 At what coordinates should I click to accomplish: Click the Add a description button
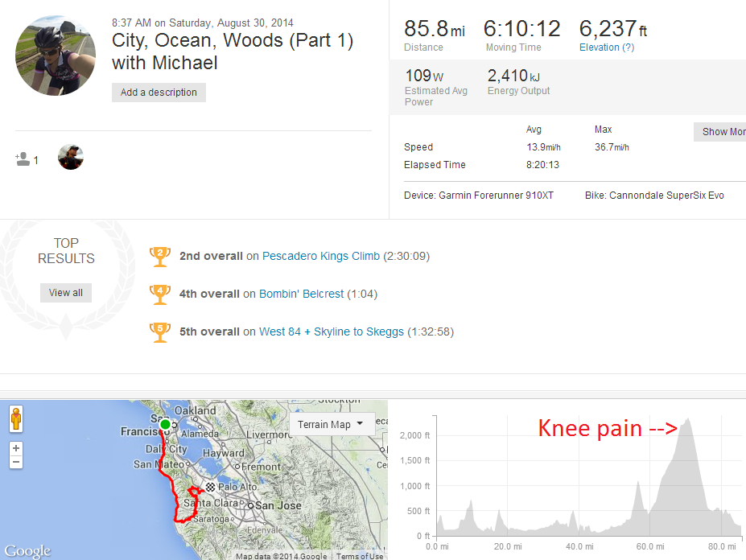159,93
